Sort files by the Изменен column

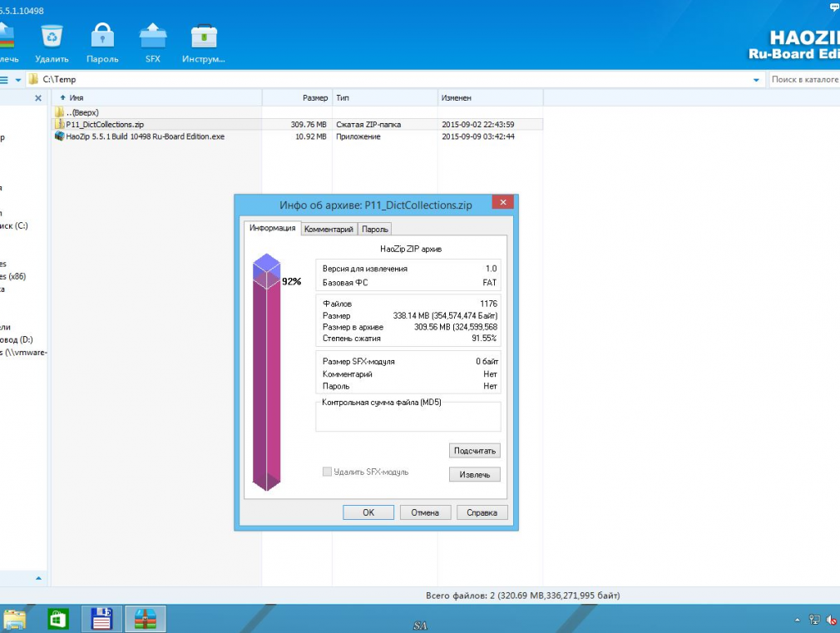coord(490,98)
